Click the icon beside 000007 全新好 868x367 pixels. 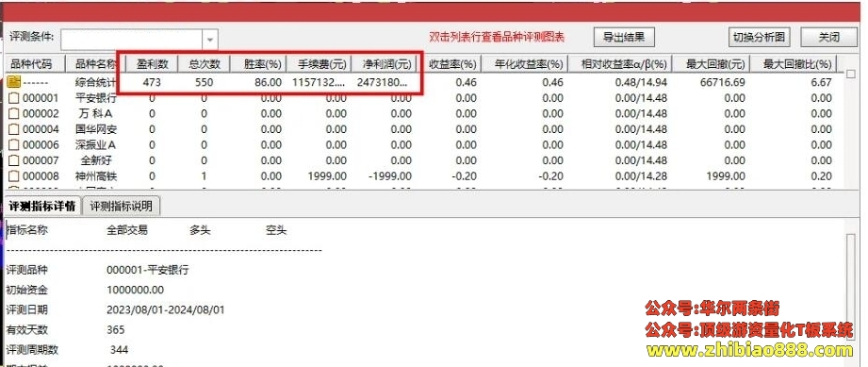(x=14, y=160)
